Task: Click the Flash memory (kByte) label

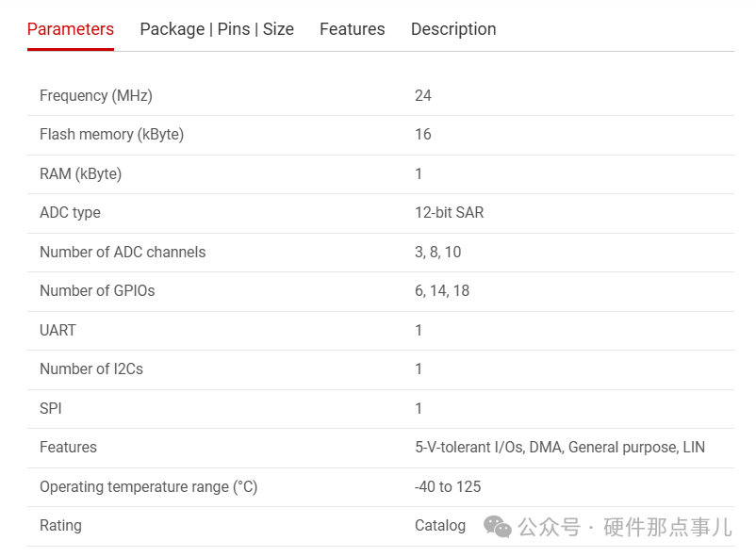Action: pyautogui.click(x=111, y=135)
